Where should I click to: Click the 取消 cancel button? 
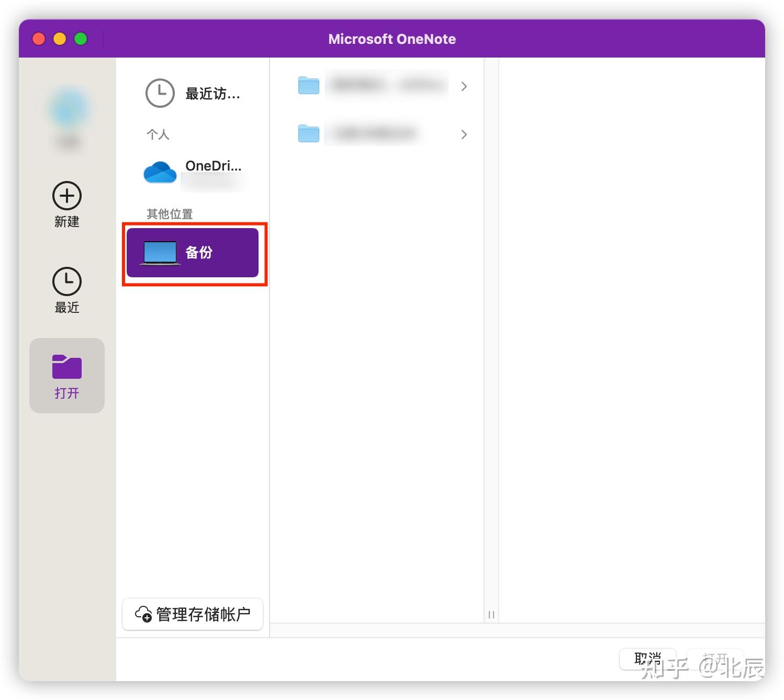[648, 659]
